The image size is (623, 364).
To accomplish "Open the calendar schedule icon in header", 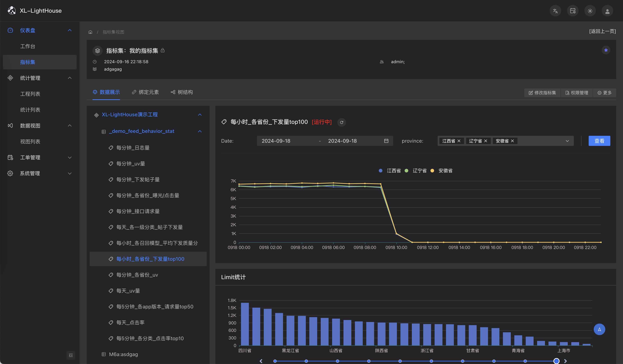I will [573, 11].
